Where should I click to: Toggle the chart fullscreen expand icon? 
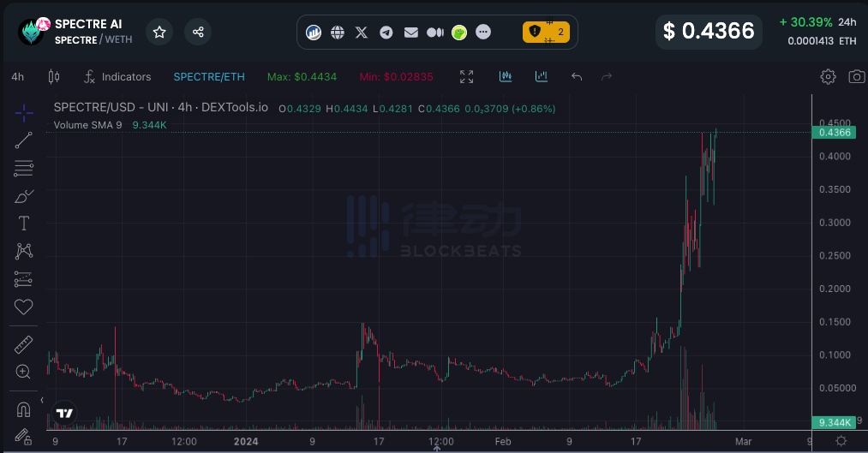(x=467, y=77)
